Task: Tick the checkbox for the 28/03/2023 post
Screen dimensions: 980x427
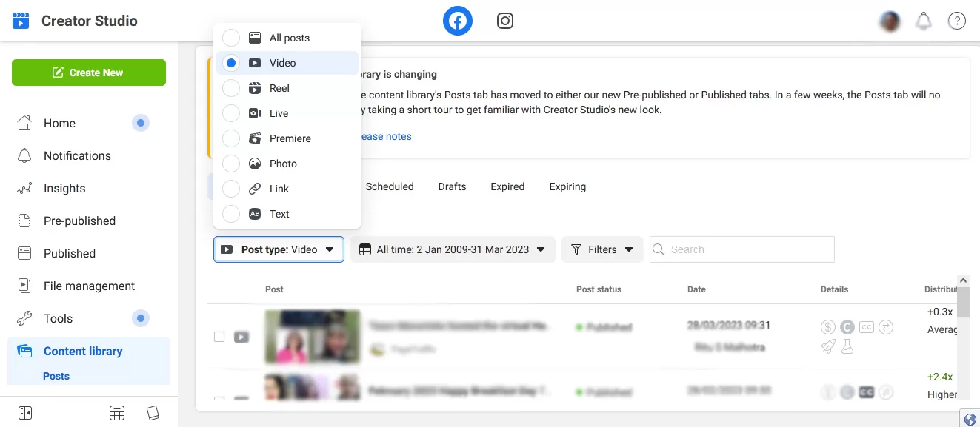Action: point(219,337)
